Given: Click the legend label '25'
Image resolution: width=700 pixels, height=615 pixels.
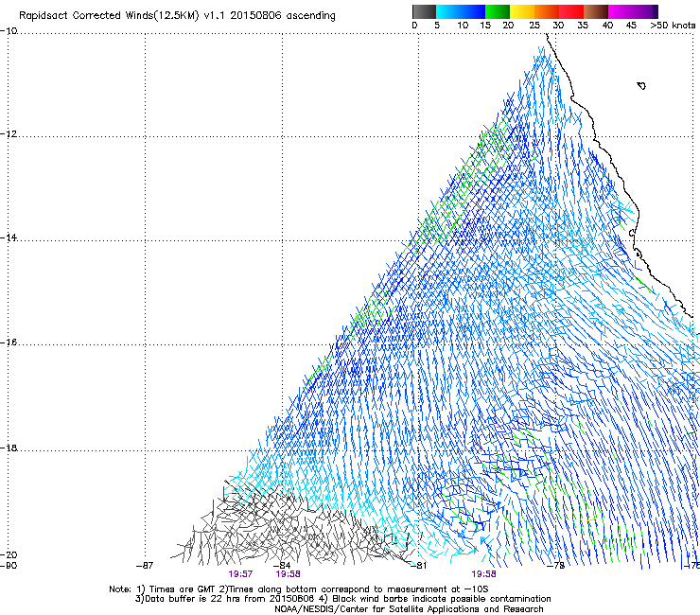Looking at the screenshot, I should point(534,26).
